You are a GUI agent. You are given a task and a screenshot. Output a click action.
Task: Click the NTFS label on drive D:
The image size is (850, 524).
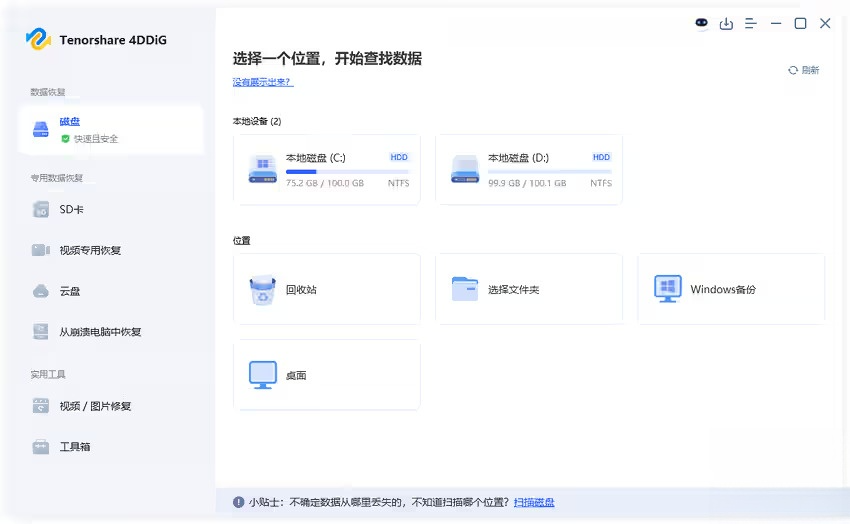[x=601, y=183]
